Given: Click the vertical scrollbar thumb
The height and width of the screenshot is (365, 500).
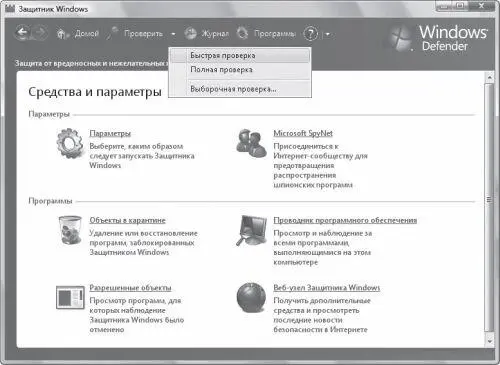Looking at the screenshot, I should tap(489, 207).
